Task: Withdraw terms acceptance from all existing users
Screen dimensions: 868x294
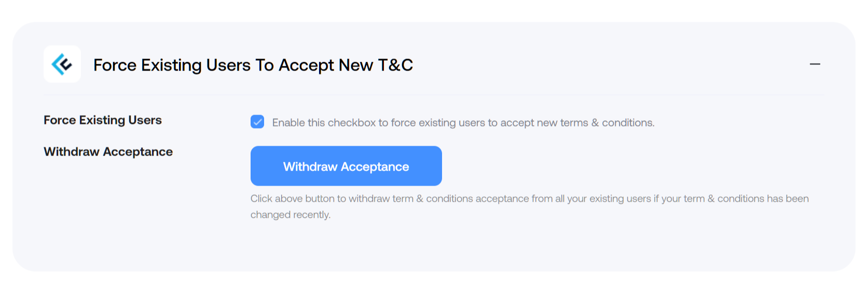Action: coord(346,166)
